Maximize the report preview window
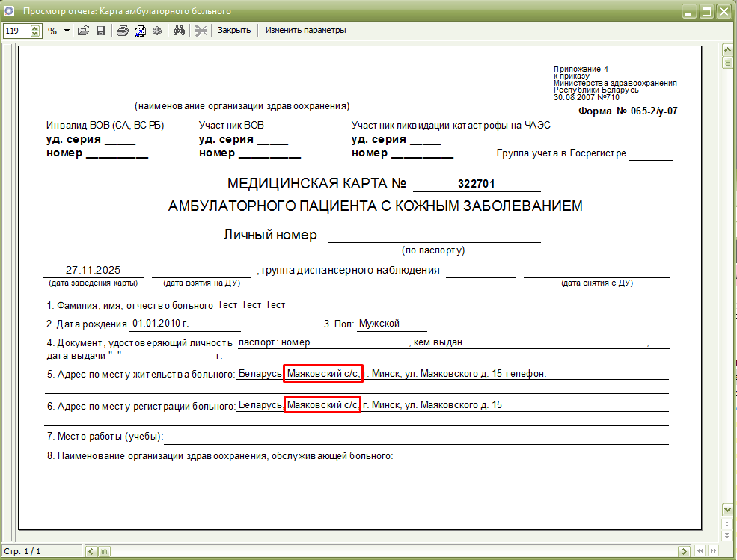 tap(706, 11)
